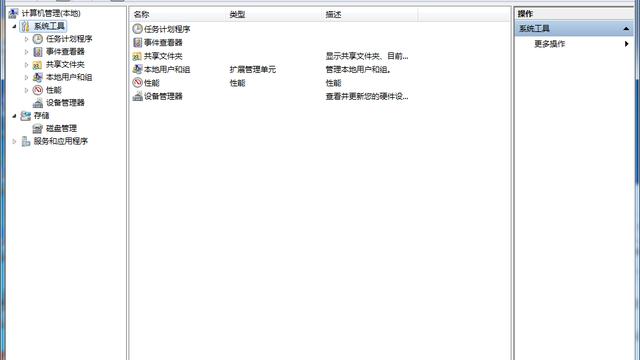This screenshot has height=360, width=640.
Task: Select 本地用户和组 name in list pane
Action: pyautogui.click(x=167, y=69)
